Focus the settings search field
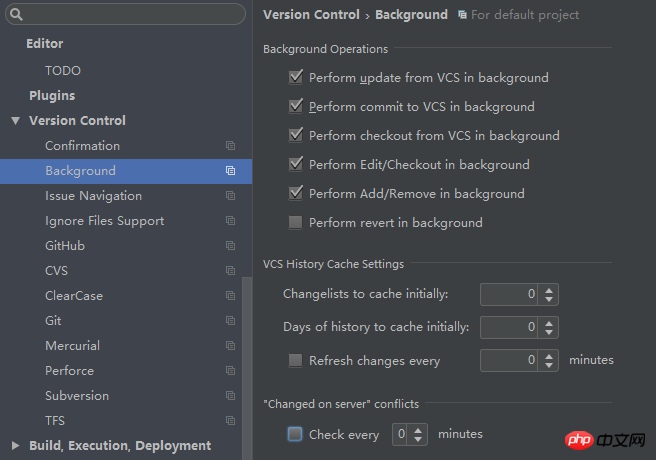This screenshot has height=460, width=656. (125, 14)
